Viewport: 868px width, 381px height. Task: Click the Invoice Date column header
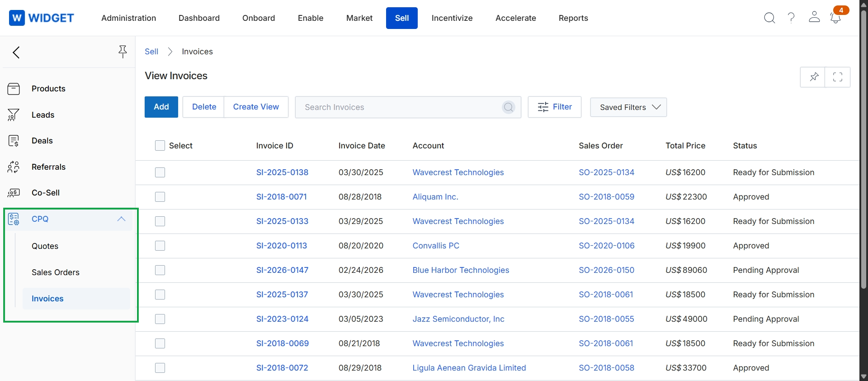(362, 146)
